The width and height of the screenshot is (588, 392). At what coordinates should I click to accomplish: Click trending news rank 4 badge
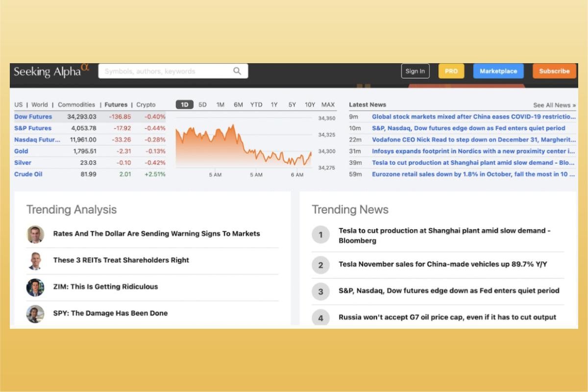coord(320,318)
